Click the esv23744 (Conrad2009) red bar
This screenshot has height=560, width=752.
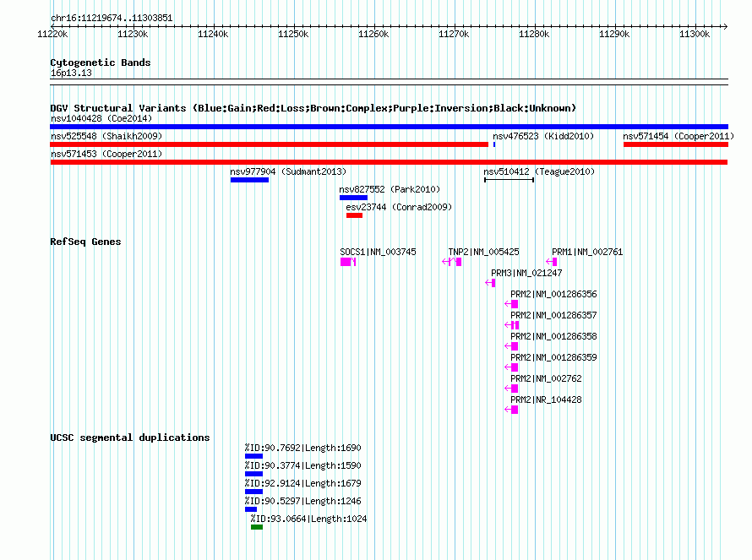point(354,215)
